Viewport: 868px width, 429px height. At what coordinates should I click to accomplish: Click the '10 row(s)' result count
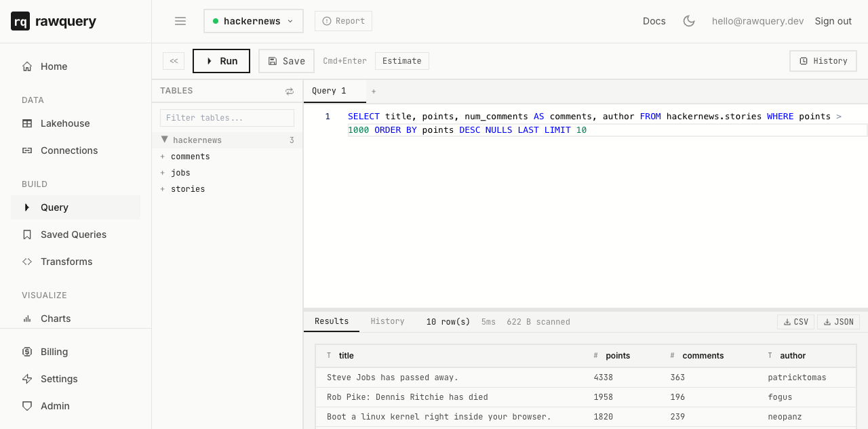click(x=448, y=322)
